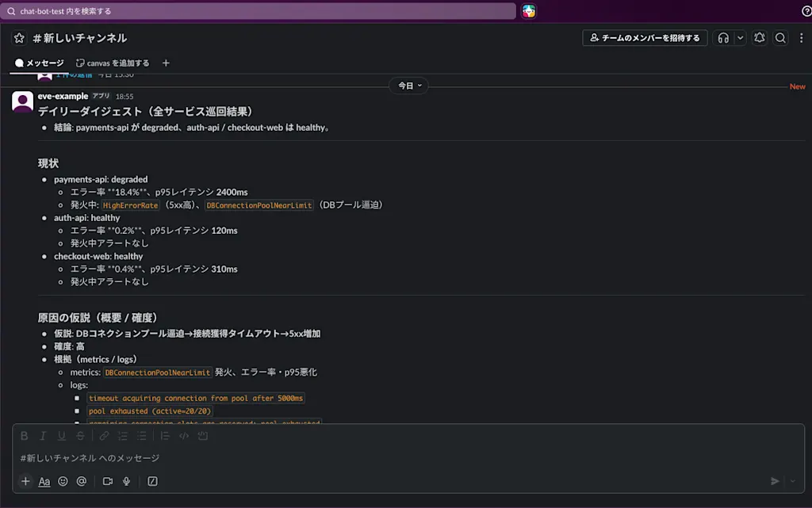Toggle the Aa formatting toolbar
Image resolution: width=812 pixels, height=508 pixels.
click(44, 481)
